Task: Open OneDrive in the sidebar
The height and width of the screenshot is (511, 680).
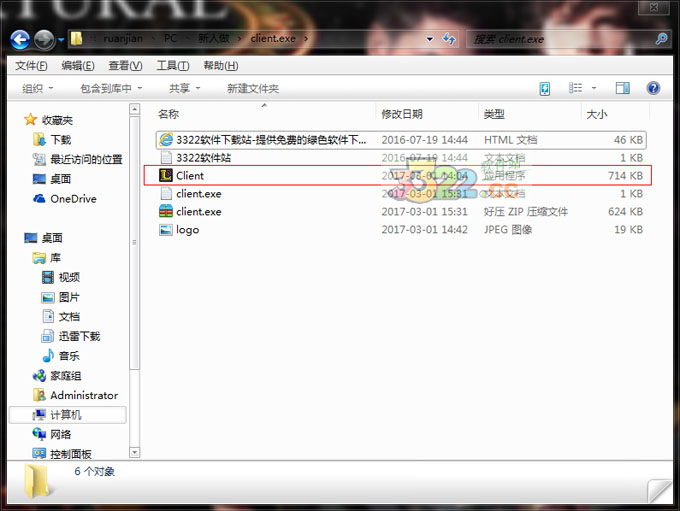Action: click(x=65, y=199)
